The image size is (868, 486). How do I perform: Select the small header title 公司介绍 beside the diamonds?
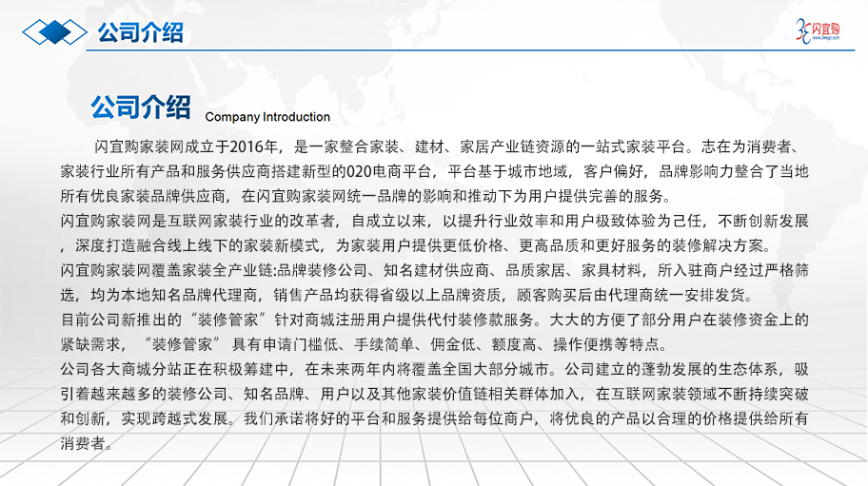tap(141, 32)
